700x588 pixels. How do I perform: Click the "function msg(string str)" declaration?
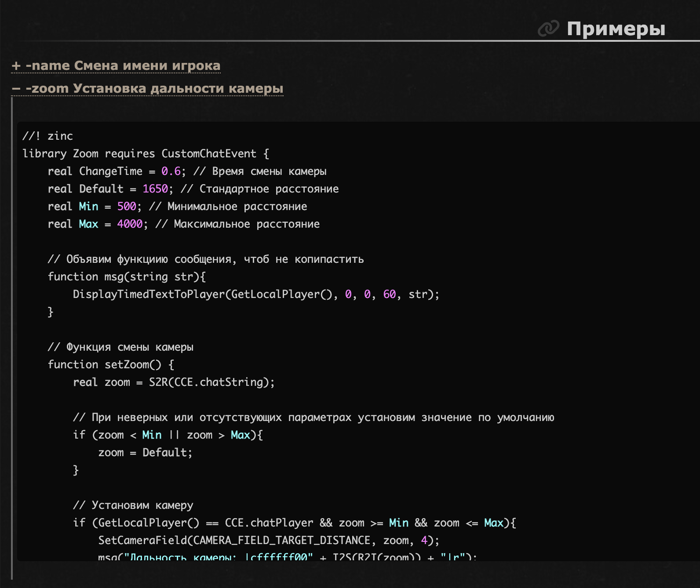point(127,277)
